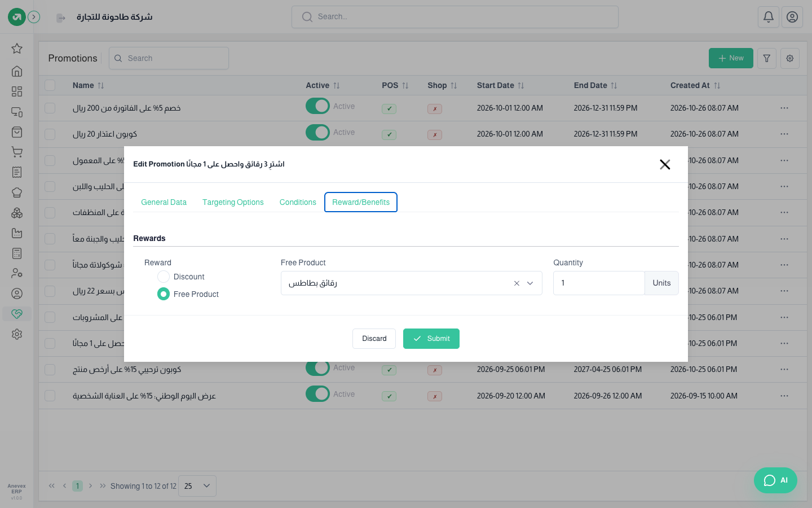Screen dimensions: 812x508
Task: Switch to the General Data tab
Action: pyautogui.click(x=164, y=202)
